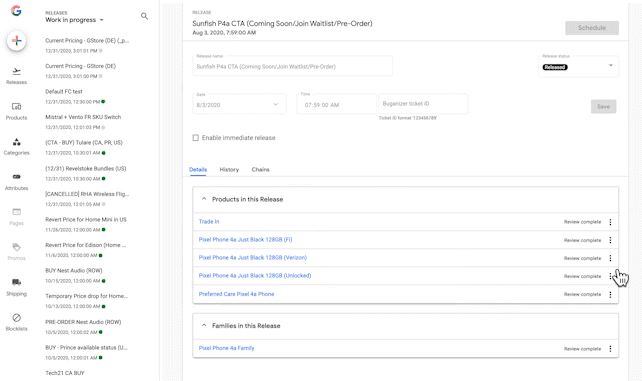Click the plus create button

pos(16,41)
